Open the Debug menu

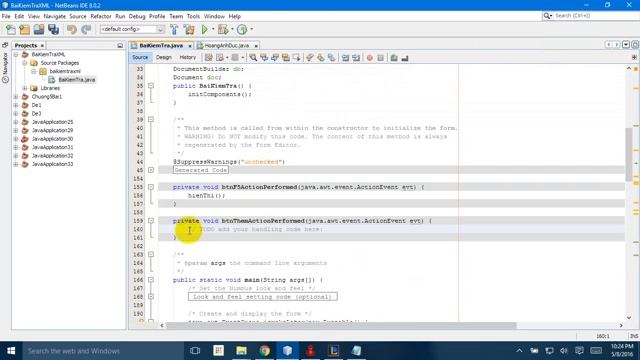(137, 16)
